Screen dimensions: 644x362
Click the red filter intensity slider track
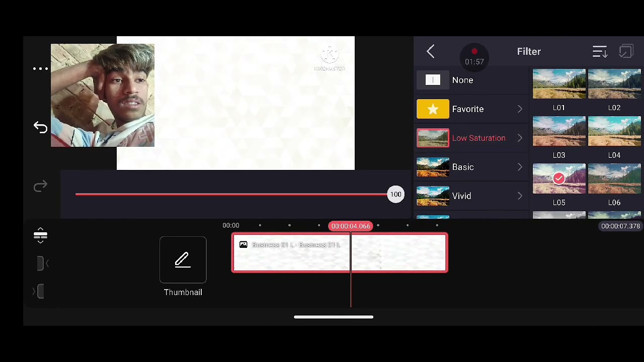(231, 194)
